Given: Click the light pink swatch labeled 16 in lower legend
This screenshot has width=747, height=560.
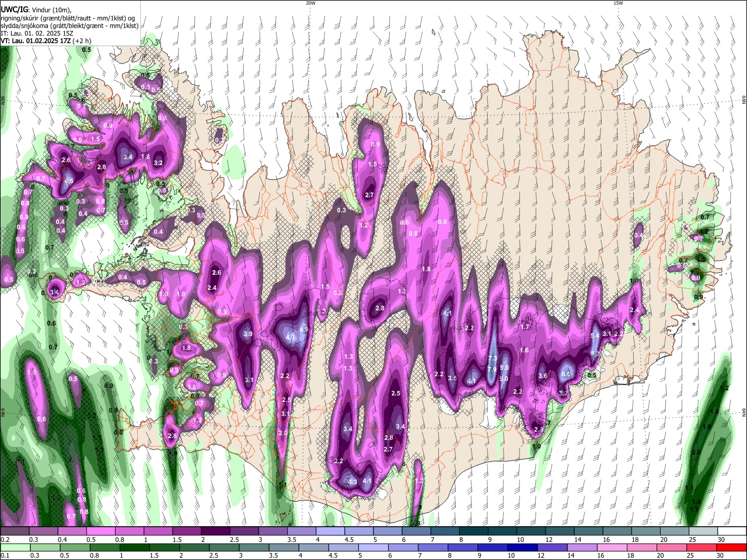Looking at the screenshot, I should (x=612, y=547).
